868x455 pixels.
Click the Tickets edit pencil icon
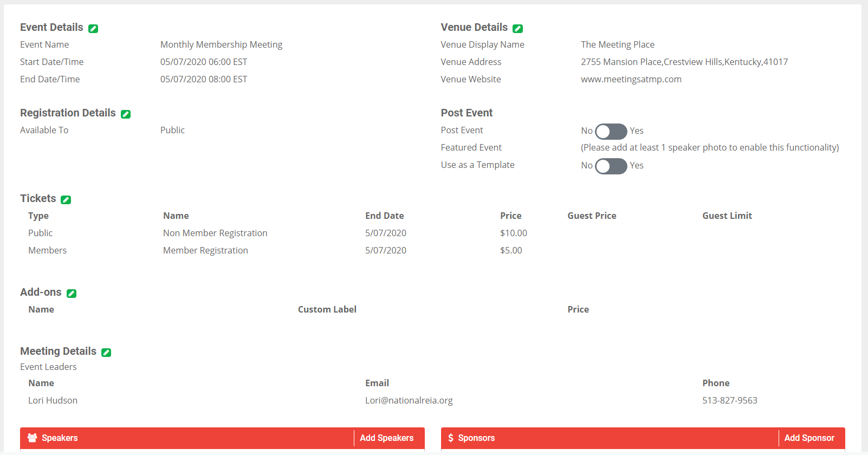[66, 200]
